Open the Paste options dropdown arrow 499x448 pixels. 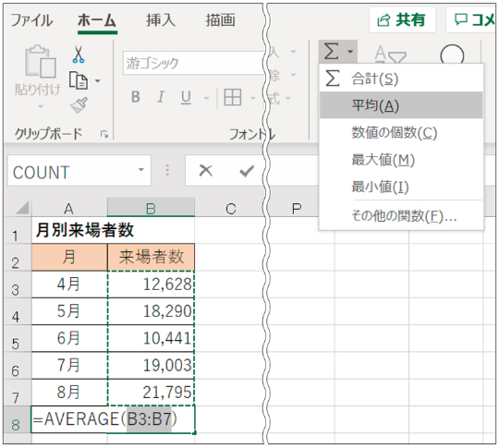tap(40, 106)
